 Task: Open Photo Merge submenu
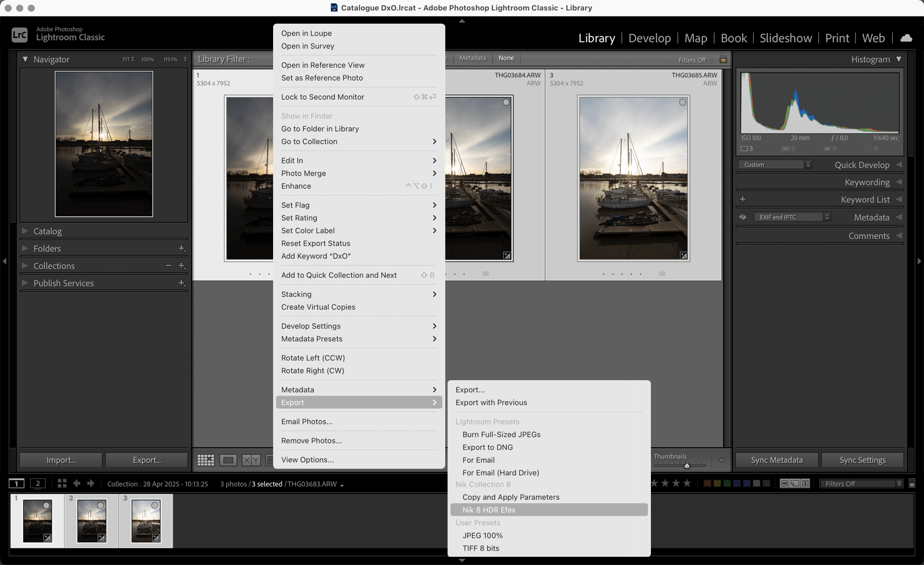359,173
